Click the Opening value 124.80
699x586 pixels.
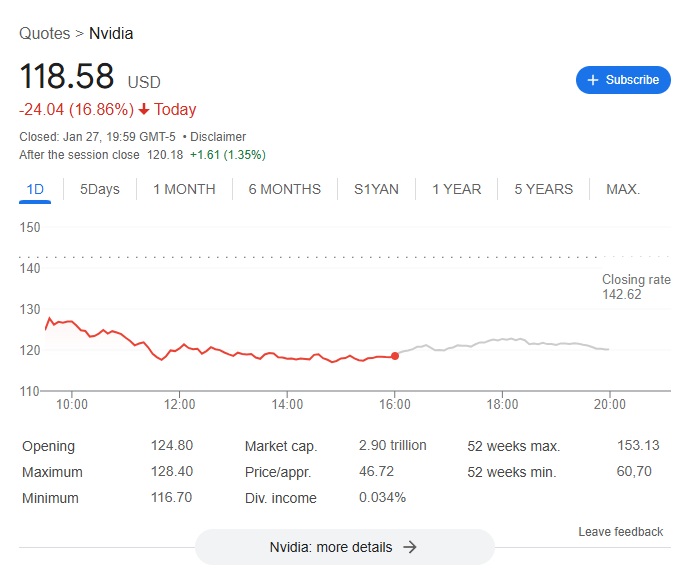coord(172,445)
